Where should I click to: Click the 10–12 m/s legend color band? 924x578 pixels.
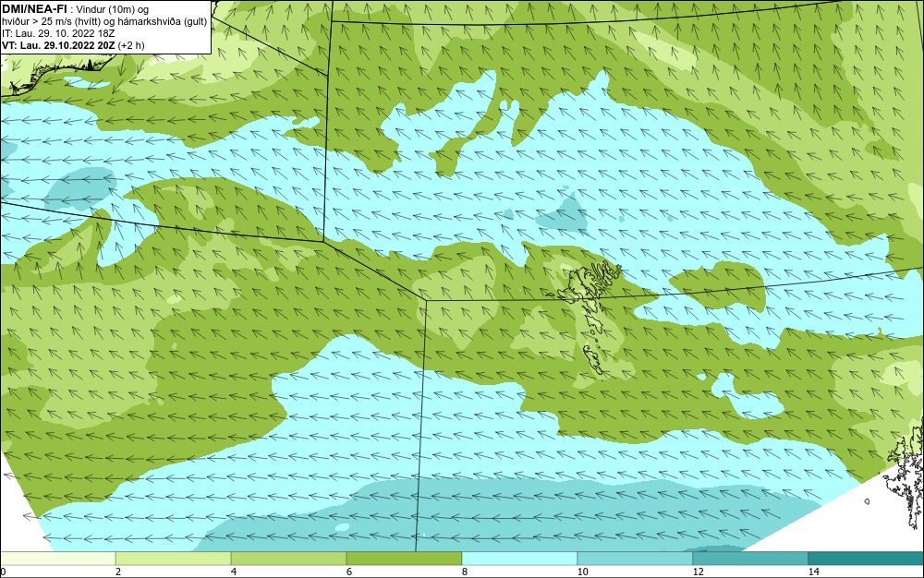(x=636, y=559)
